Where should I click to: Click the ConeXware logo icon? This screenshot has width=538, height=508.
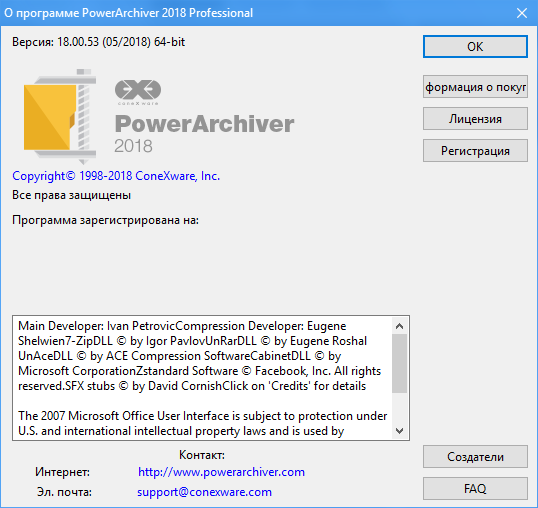coord(138,92)
